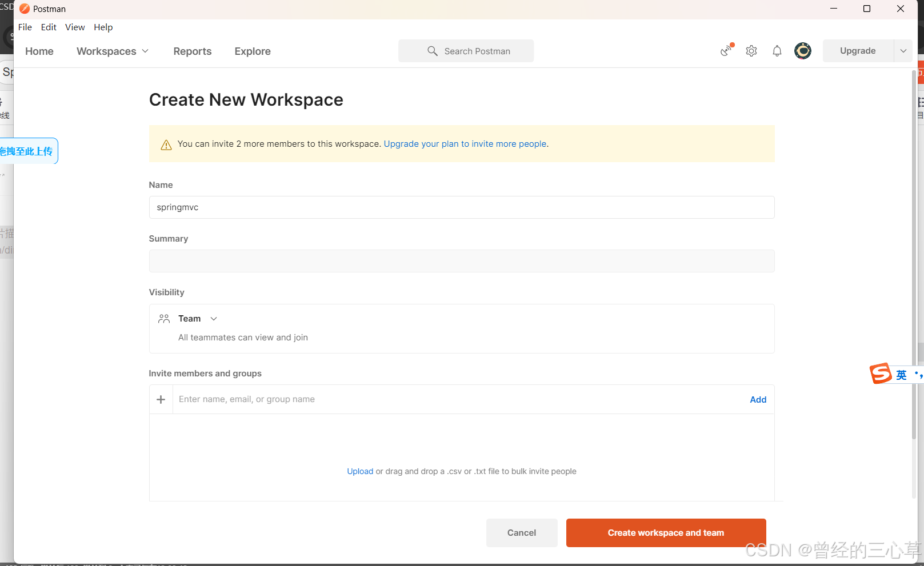This screenshot has width=924, height=566.
Task: Follow the Upgrade your plan link
Action: click(x=465, y=144)
